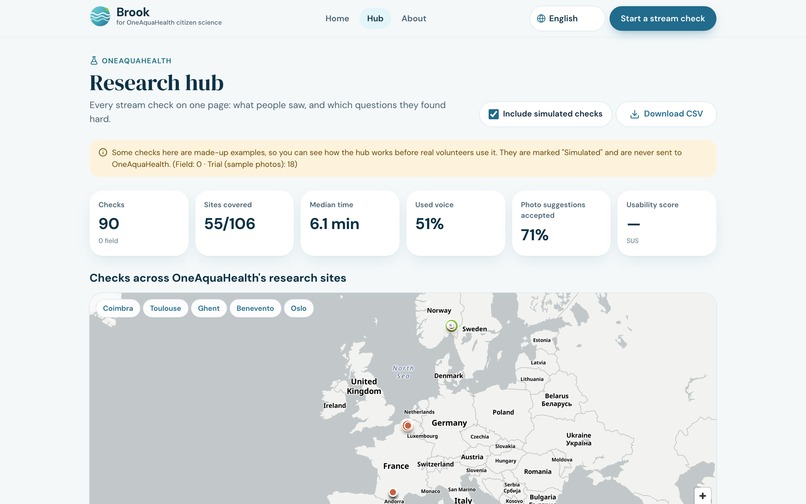806x504 pixels.
Task: Click the globe icon in language selector
Action: click(x=541, y=19)
